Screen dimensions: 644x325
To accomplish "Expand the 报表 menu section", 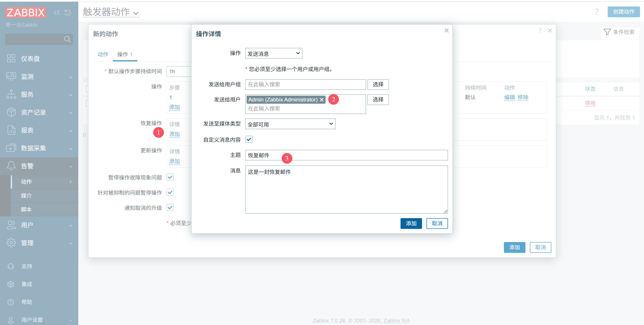I will coord(71,131).
